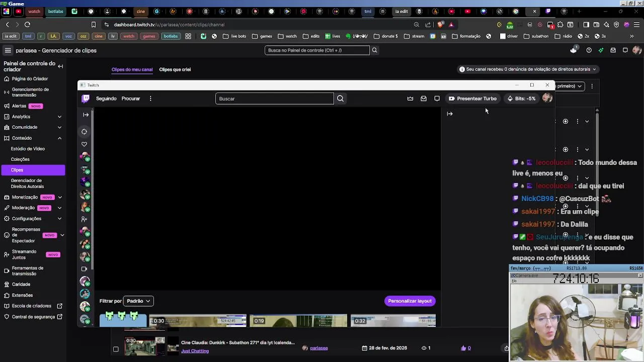Viewport: 644px width, 362px height.
Task: Click the green sparkle icon in dashboard header
Action: (601, 50)
